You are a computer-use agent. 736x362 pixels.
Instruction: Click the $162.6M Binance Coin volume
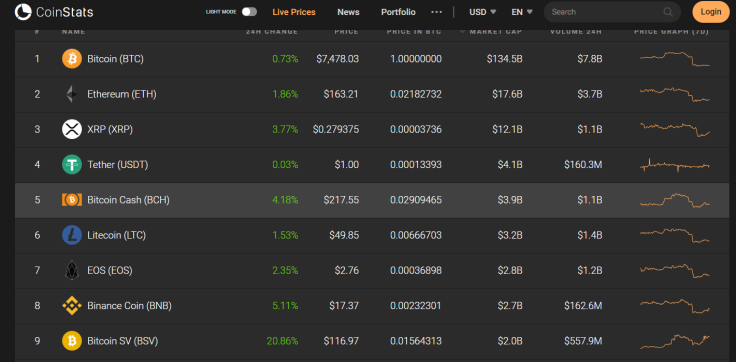click(583, 306)
